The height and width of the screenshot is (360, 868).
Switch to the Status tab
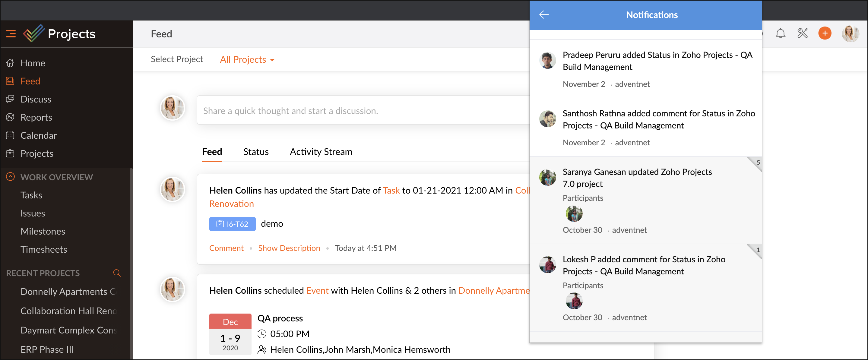click(x=256, y=152)
